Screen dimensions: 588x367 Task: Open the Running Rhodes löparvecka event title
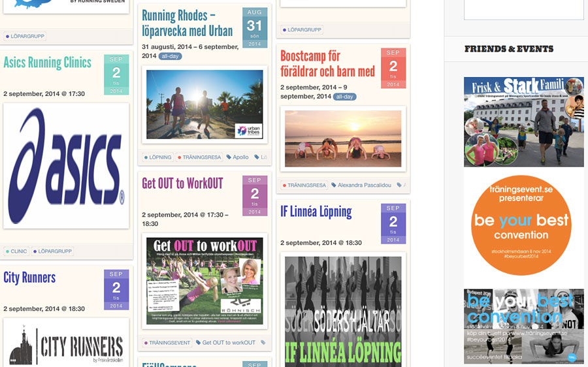pyautogui.click(x=188, y=24)
